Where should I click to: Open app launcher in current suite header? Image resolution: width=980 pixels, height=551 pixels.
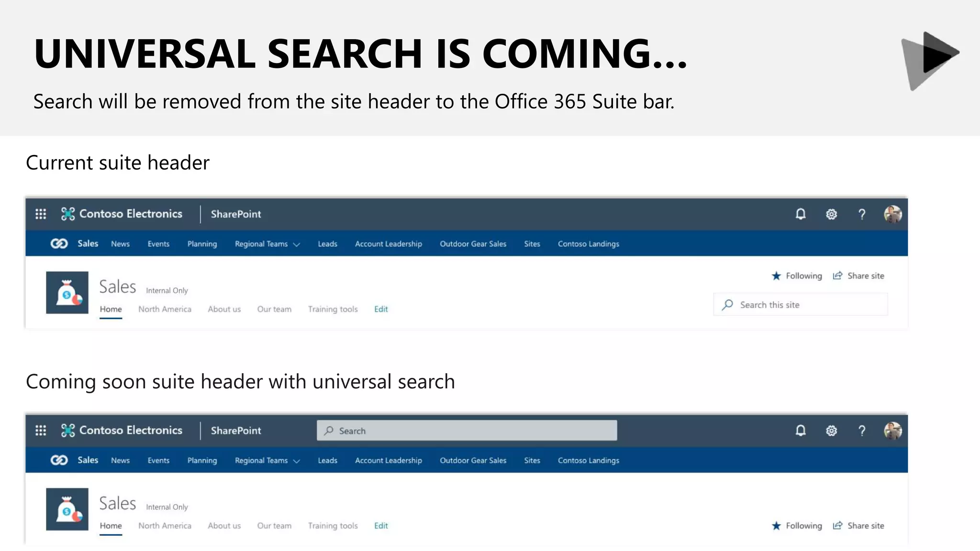(x=41, y=214)
